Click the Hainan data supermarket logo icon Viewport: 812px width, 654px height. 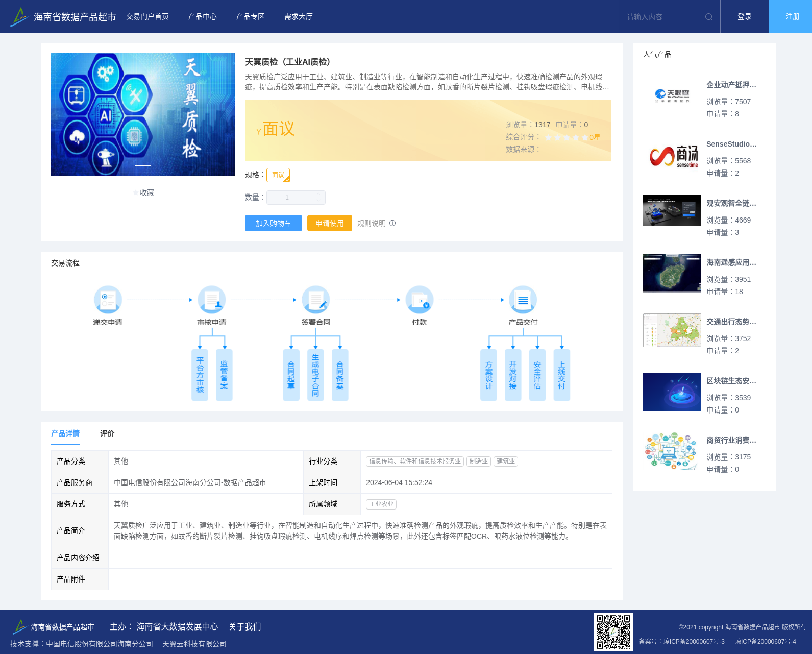point(19,17)
